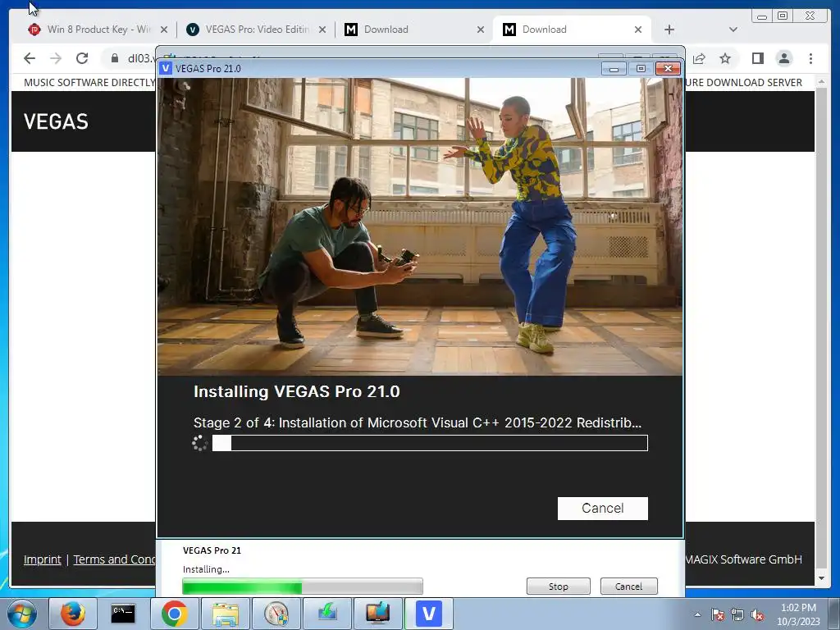Toggle Chrome side panel
Screen dimensions: 840x630
(x=757, y=58)
